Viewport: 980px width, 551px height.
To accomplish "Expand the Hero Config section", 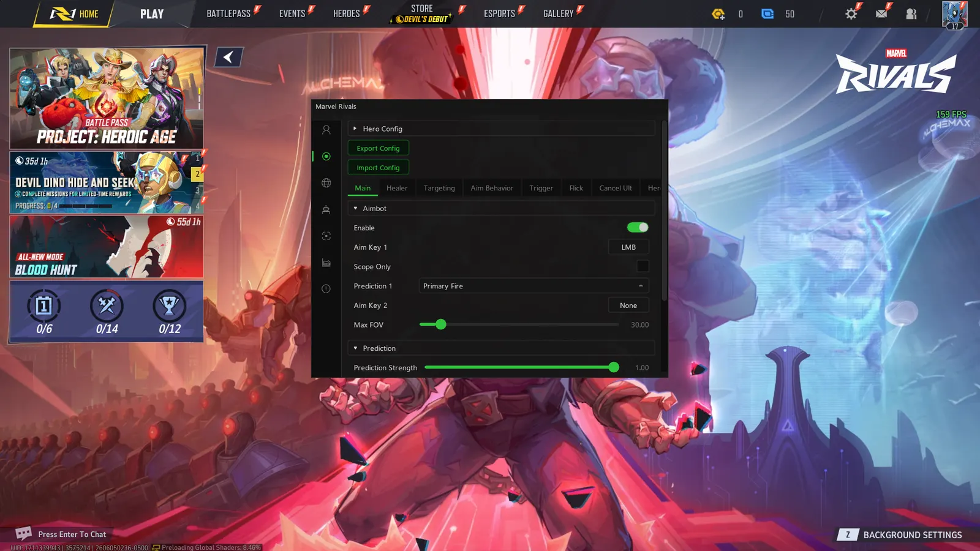I will tap(501, 129).
